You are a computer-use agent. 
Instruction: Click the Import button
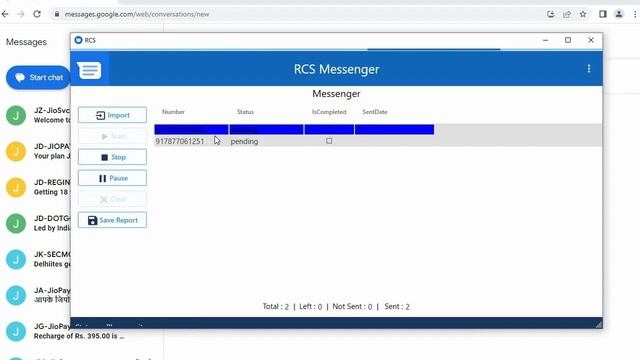point(112,115)
